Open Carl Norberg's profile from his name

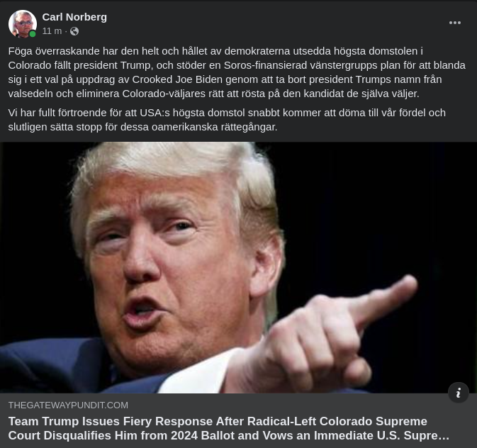click(x=74, y=17)
